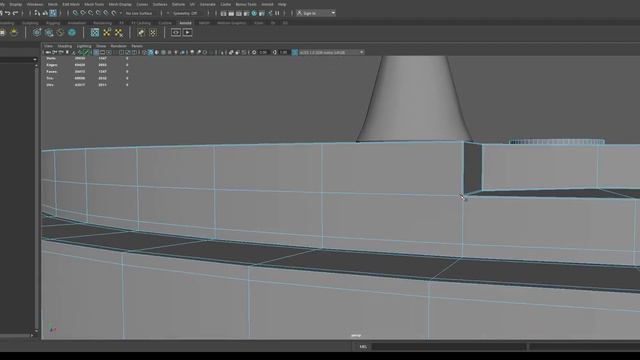Click Flush Quad Caches shelf icon
This screenshot has height=360, width=640.
click(x=60, y=32)
